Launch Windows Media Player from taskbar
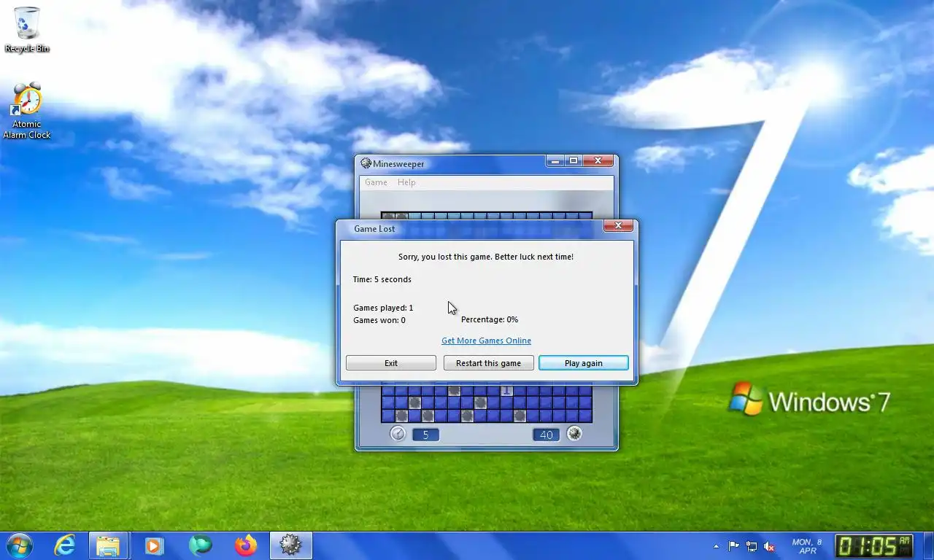 (153, 545)
